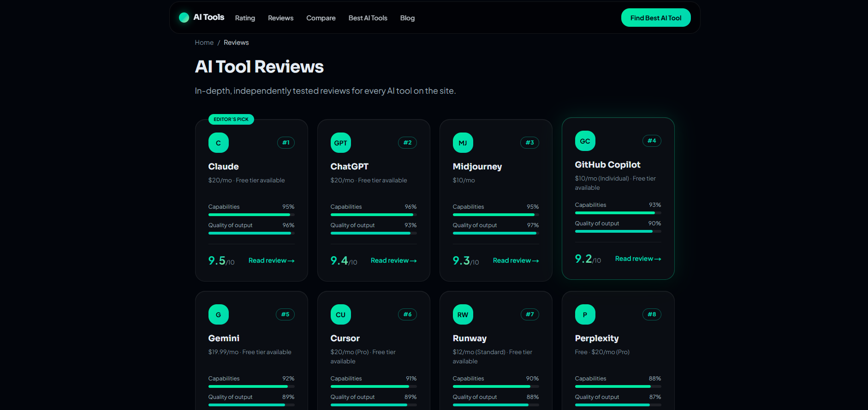Click the #1 rank badge on Claude

286,143
